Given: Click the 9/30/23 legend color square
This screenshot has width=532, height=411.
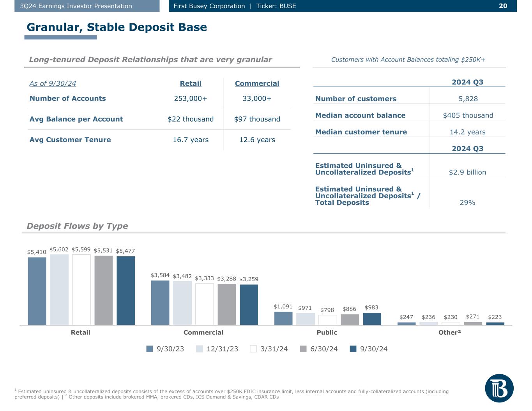Looking at the screenshot, I should click(150, 349).
